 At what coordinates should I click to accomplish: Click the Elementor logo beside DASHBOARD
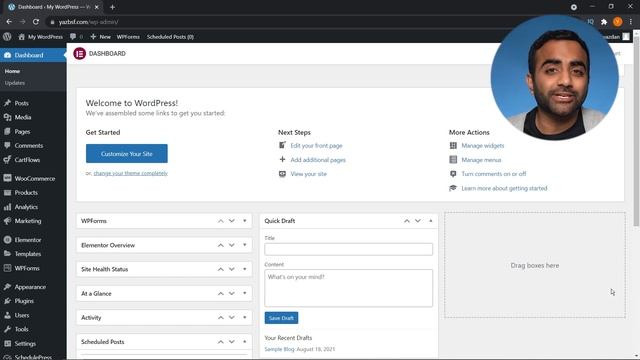[x=80, y=53]
